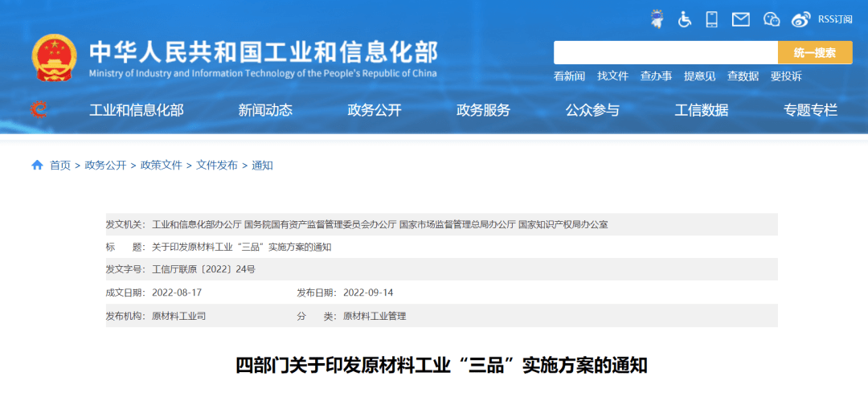Image resolution: width=868 pixels, height=401 pixels.
Task: Open the 看新闻 quick link
Action: click(569, 76)
